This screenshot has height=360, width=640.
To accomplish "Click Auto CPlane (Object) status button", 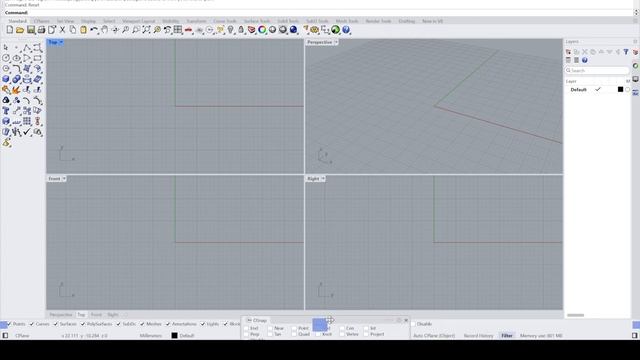I will point(434,336).
